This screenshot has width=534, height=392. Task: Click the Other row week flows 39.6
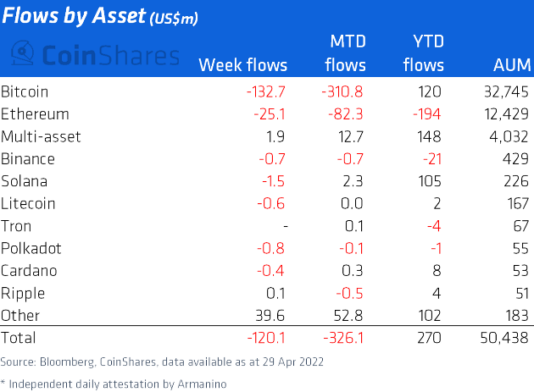tap(270, 316)
